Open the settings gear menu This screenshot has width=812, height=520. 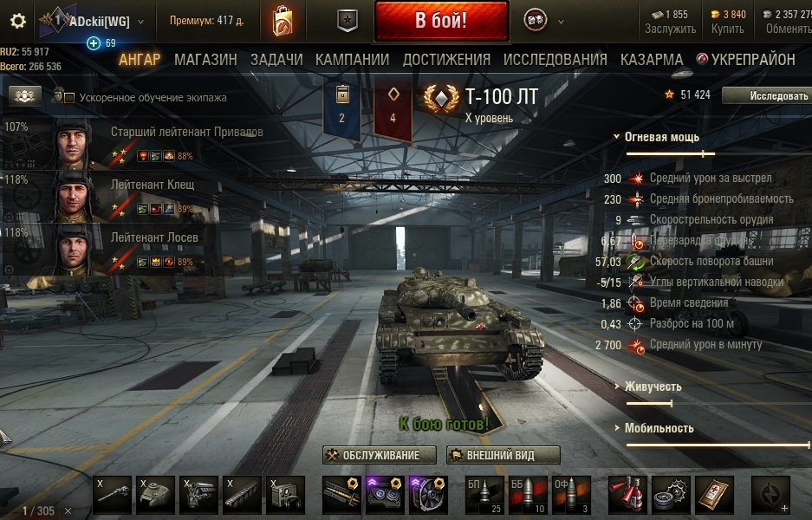(17, 22)
